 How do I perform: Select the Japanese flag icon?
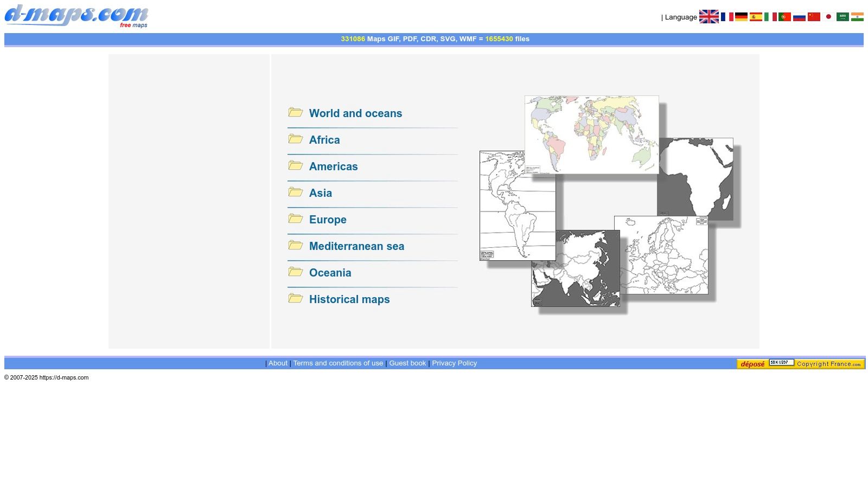[828, 17]
